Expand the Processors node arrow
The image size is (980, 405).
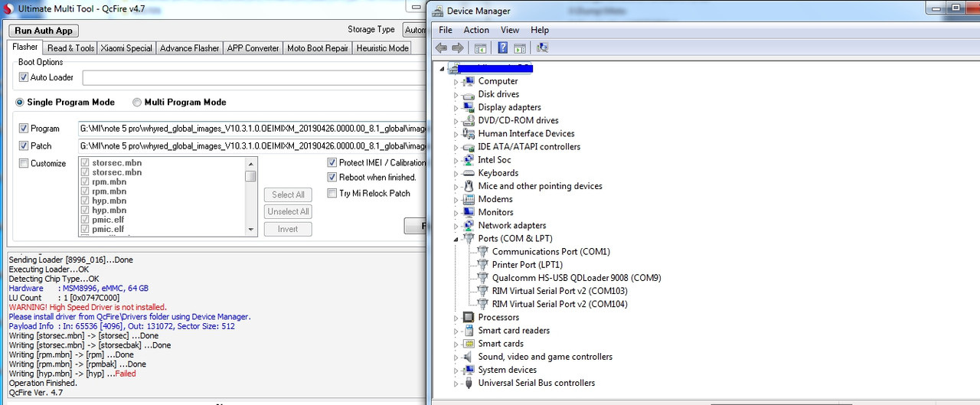click(x=456, y=318)
